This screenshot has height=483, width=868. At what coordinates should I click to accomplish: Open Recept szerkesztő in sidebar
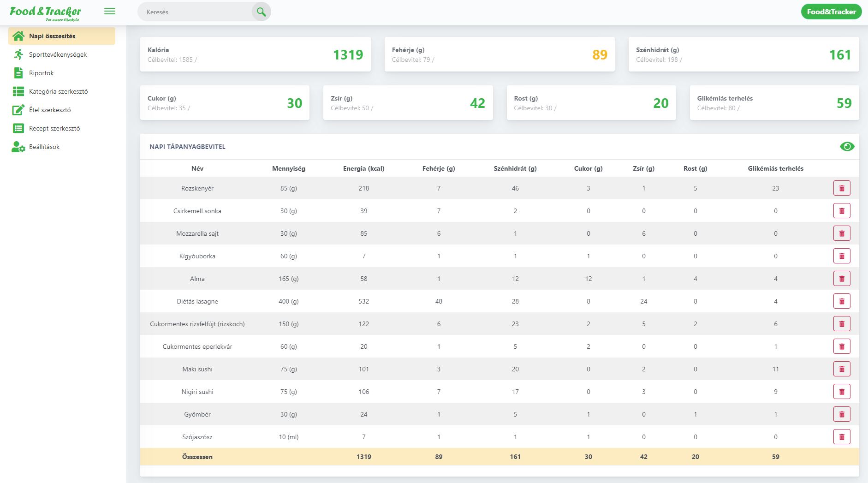[62, 128]
